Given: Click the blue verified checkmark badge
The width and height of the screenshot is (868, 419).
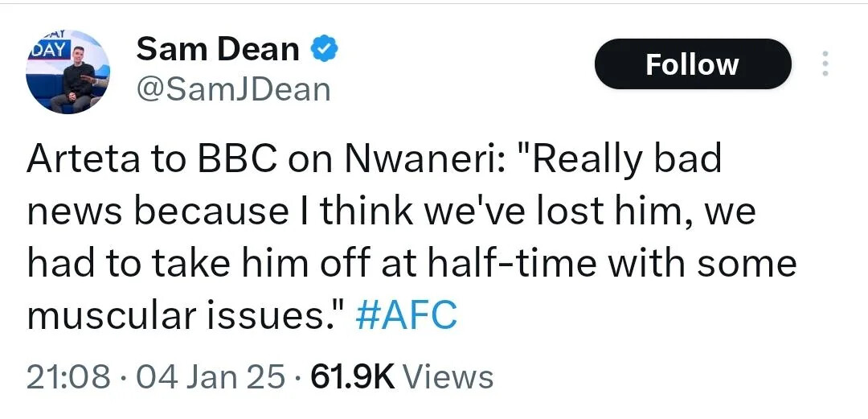Looking at the screenshot, I should pyautogui.click(x=323, y=50).
